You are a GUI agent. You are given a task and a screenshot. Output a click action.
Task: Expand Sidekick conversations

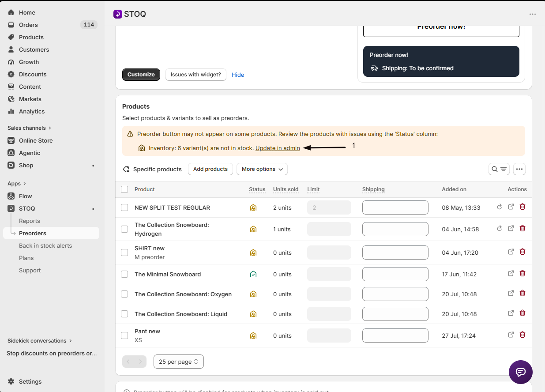click(40, 341)
